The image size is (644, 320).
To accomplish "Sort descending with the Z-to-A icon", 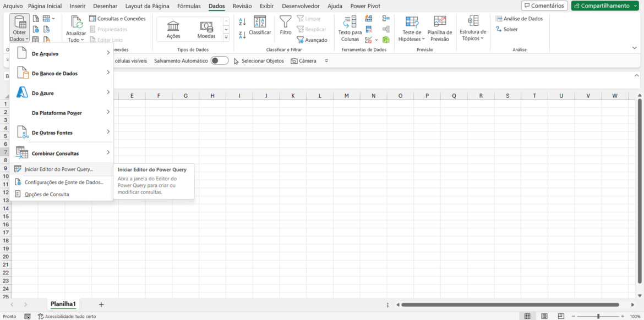I will point(242,35).
